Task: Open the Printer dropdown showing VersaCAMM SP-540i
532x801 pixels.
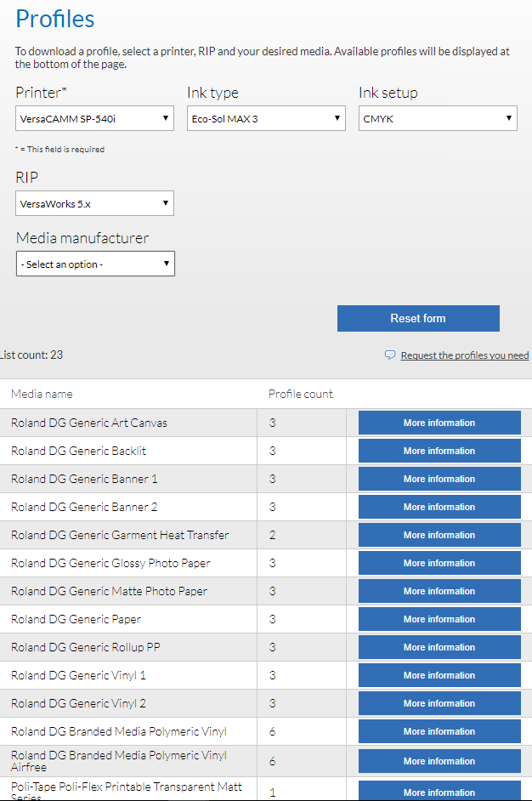Action: (94, 118)
